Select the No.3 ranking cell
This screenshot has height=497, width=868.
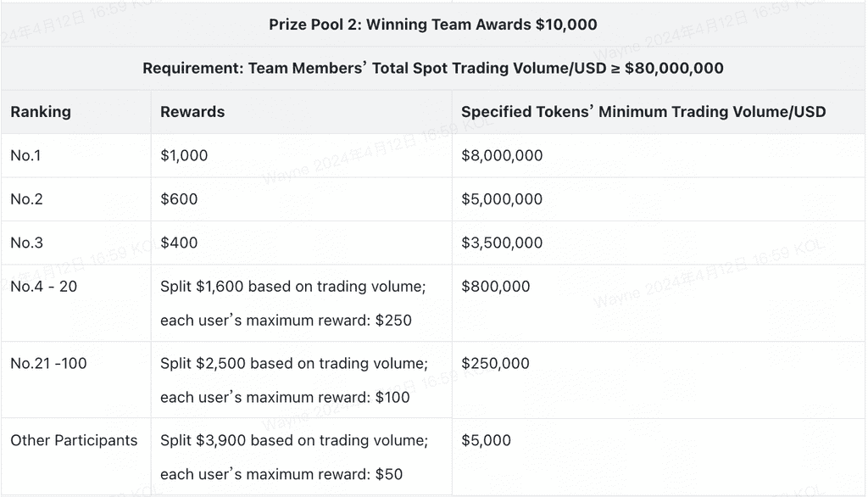pos(26,243)
